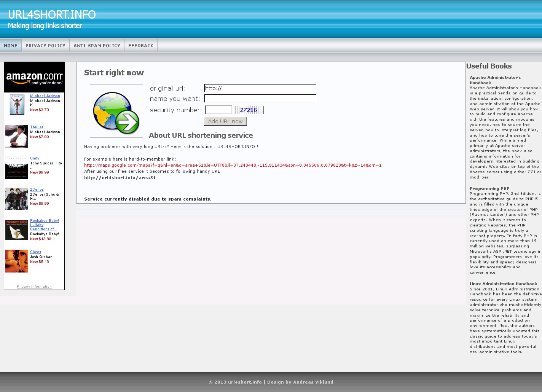Click the security number input box
Image resolution: width=542 pixels, height=392 pixels.
coord(218,110)
